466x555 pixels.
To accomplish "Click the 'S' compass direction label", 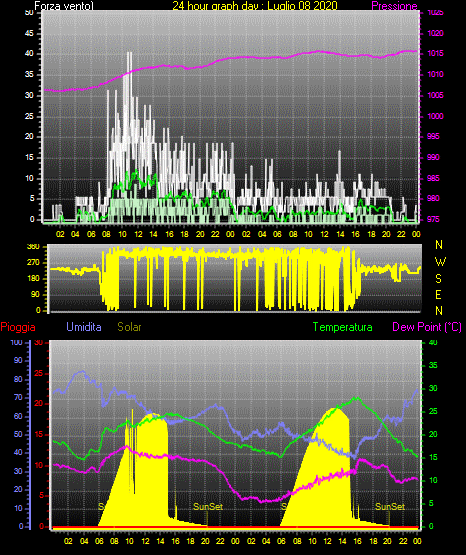I will click(x=438, y=279).
